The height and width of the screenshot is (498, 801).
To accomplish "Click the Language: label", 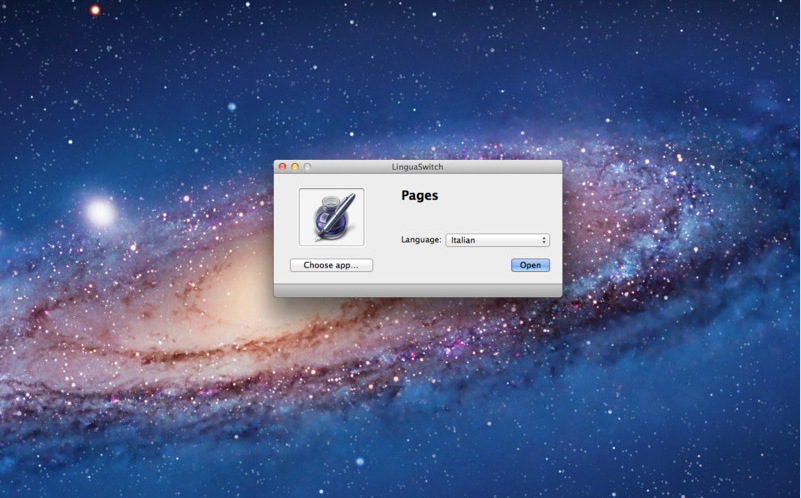I will tap(421, 240).
